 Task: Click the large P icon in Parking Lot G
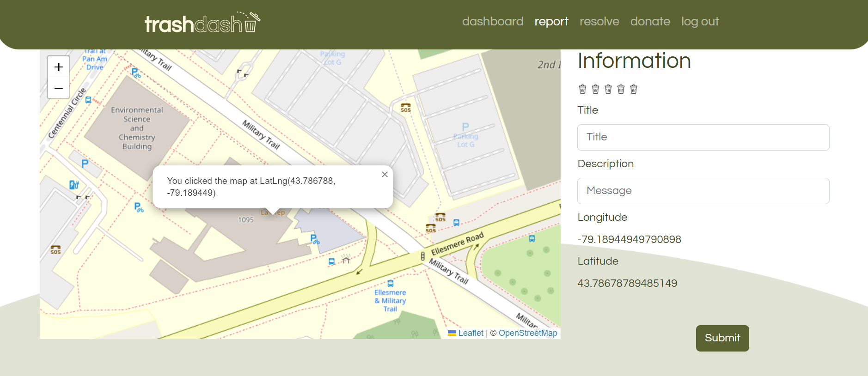[x=465, y=127]
